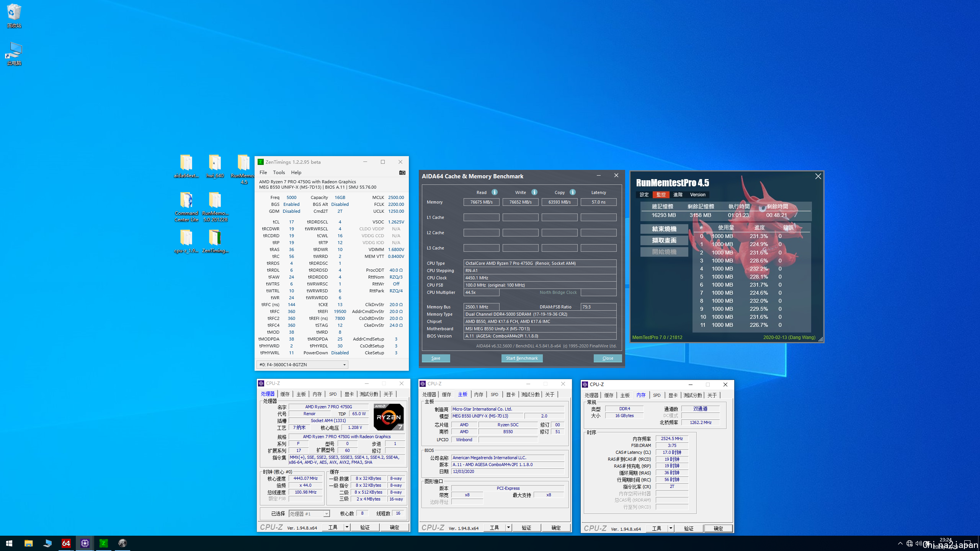Open the cpu-z_1.9 folder icon
This screenshot has width=980, height=551.
tap(186, 241)
